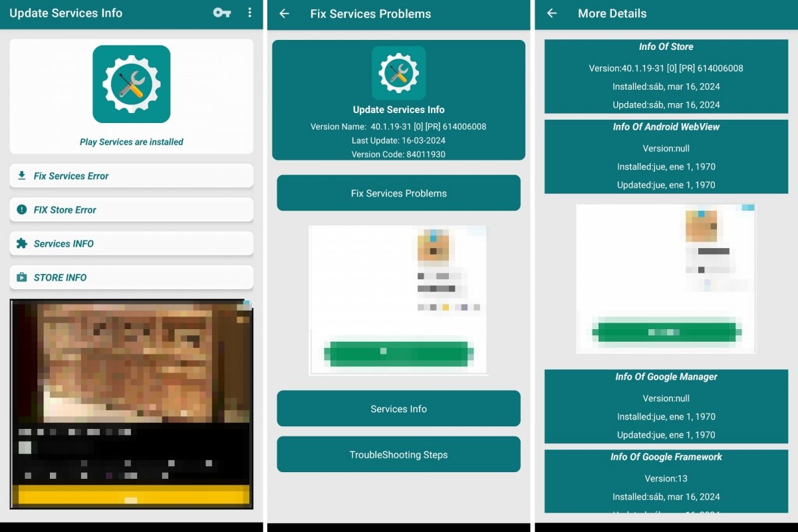Tap Google Framework 'Version:13' line
798x532 pixels.
click(666, 478)
